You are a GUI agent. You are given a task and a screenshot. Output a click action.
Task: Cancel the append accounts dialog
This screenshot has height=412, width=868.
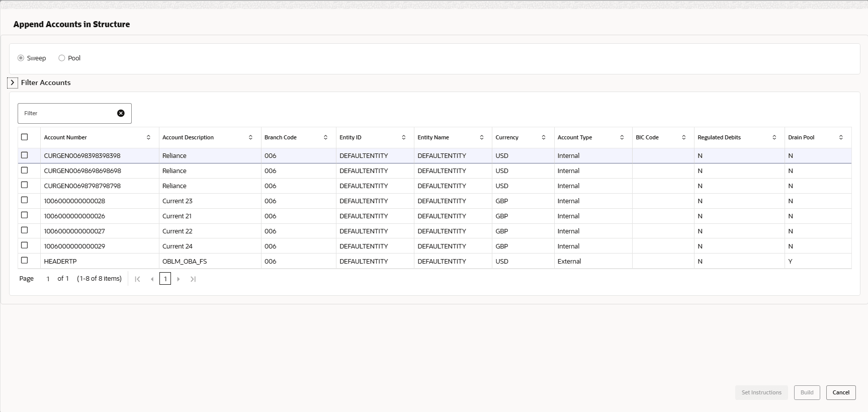click(841, 392)
